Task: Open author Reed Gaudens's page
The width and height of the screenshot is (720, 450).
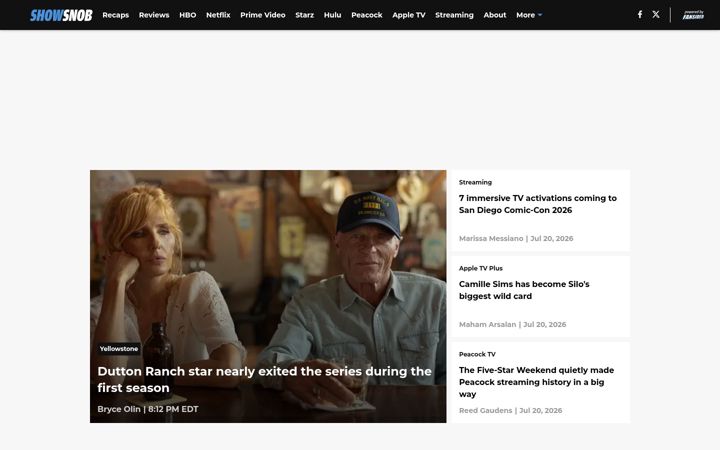Action: tap(485, 411)
